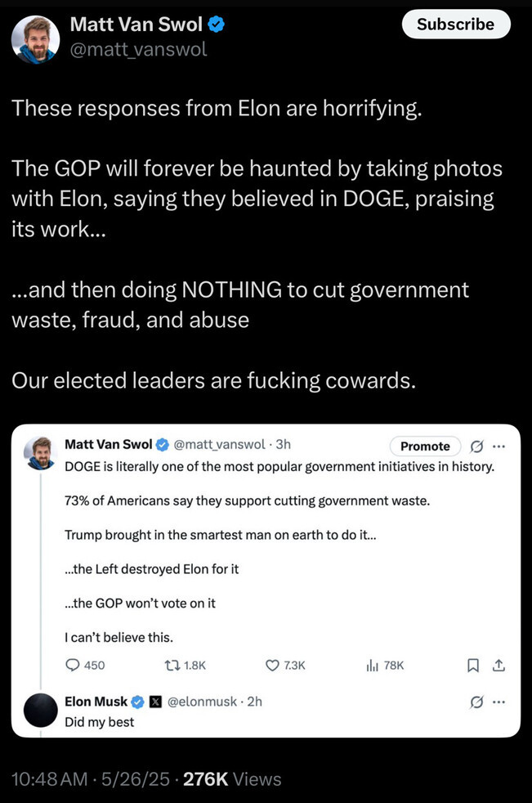This screenshot has height=803, width=532.
Task: Click the Grok icon next to Promote
Action: point(477,446)
